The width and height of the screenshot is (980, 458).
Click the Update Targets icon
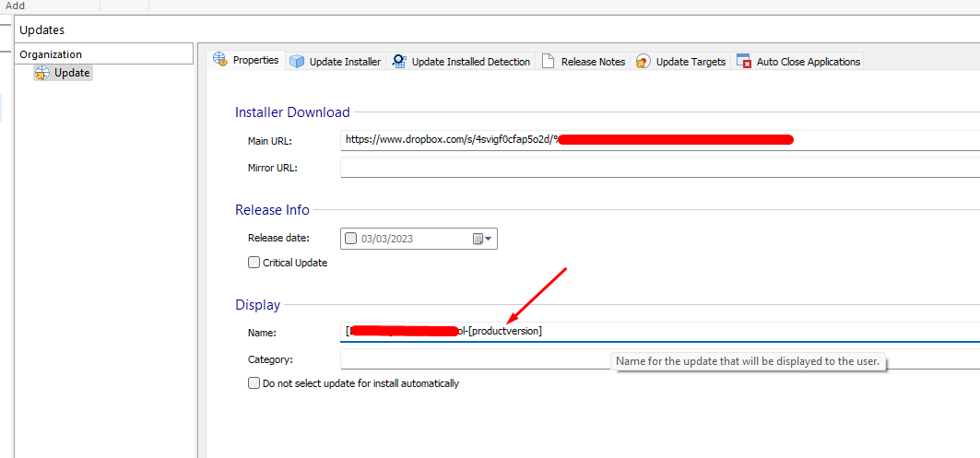click(643, 62)
